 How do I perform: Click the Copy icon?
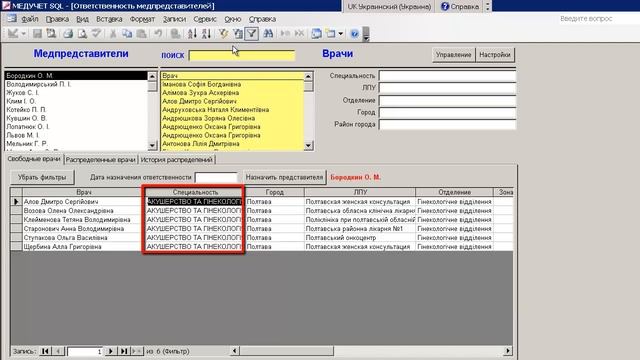click(x=127, y=33)
